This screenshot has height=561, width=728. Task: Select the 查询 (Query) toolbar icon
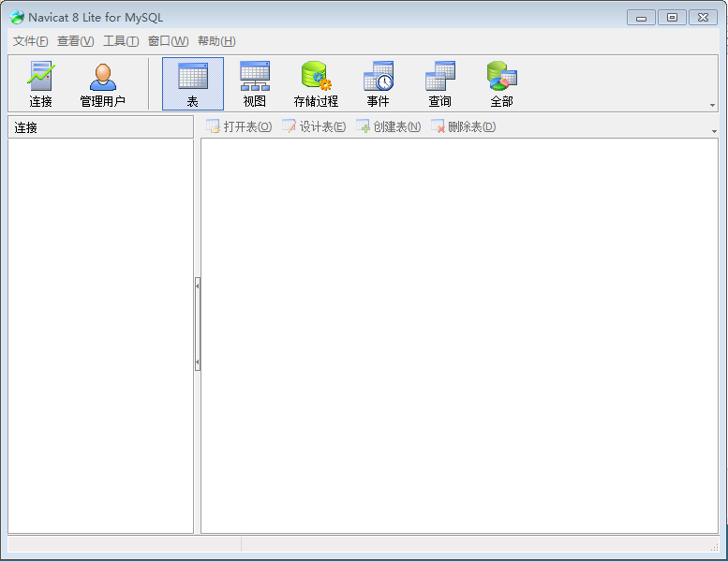[x=439, y=83]
